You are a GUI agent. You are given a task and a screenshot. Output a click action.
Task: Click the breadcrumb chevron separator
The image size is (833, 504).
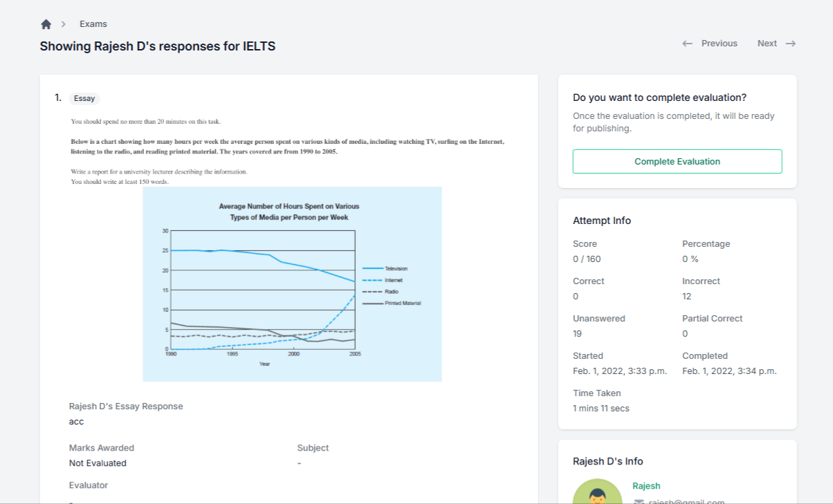point(64,24)
